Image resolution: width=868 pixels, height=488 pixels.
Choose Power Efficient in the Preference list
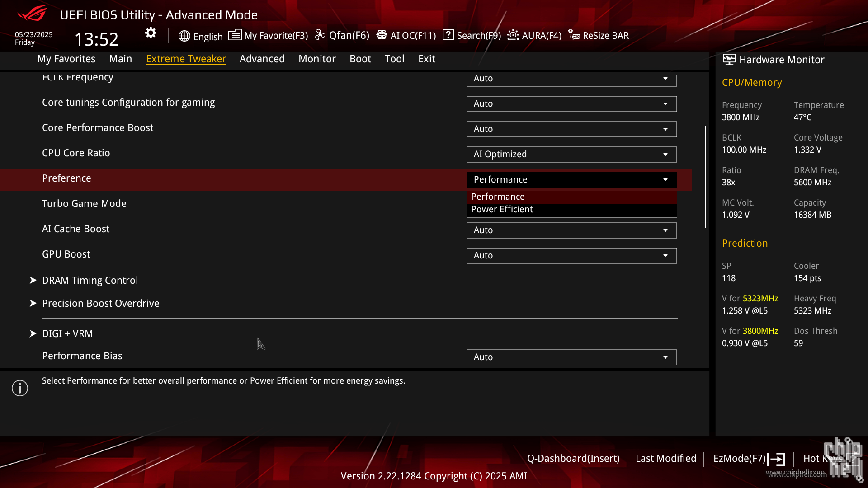[571, 210]
